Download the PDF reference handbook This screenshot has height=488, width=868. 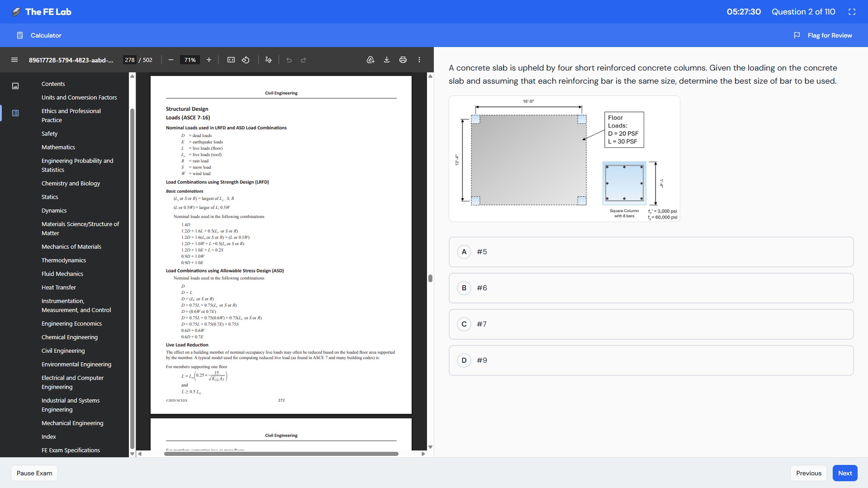[x=387, y=60]
